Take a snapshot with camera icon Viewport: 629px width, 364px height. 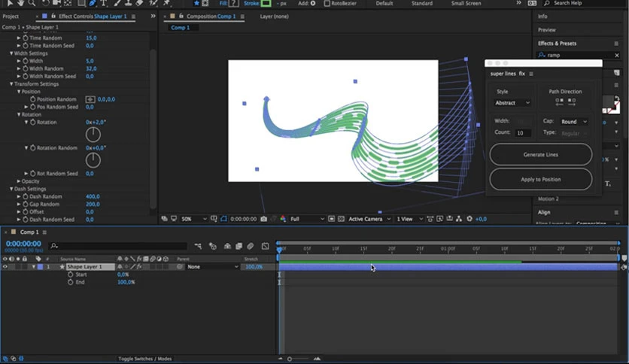263,219
